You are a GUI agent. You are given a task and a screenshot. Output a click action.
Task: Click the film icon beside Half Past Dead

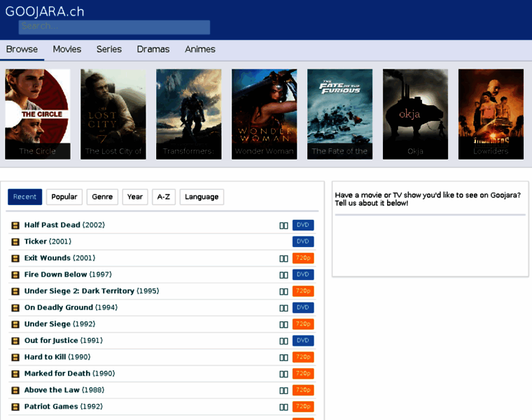click(x=15, y=225)
